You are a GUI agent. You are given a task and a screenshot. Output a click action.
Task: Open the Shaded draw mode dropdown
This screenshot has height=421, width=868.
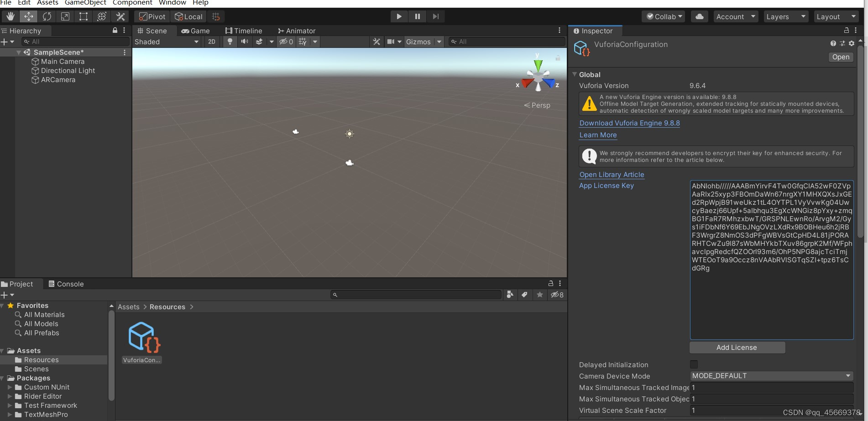point(167,42)
